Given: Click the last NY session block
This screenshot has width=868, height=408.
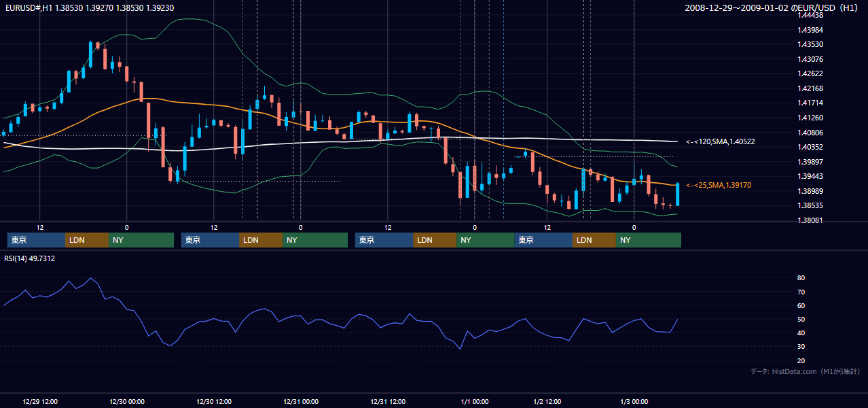Looking at the screenshot, I should (x=649, y=240).
